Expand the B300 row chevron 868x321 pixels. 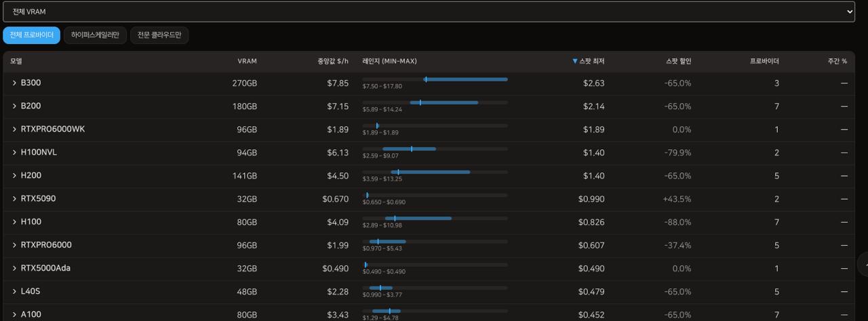click(x=14, y=83)
